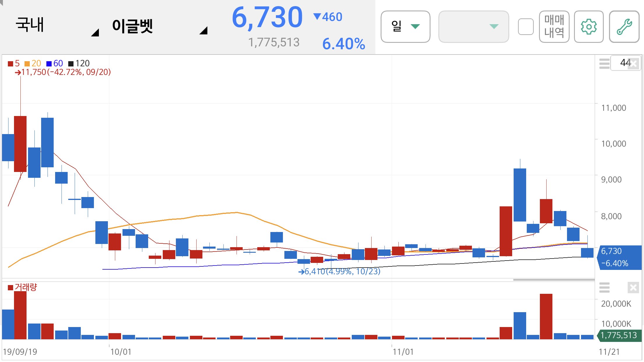The width and height of the screenshot is (644, 362).
Task: Click the green 1,775,513 volume axis tag
Action: point(619,335)
